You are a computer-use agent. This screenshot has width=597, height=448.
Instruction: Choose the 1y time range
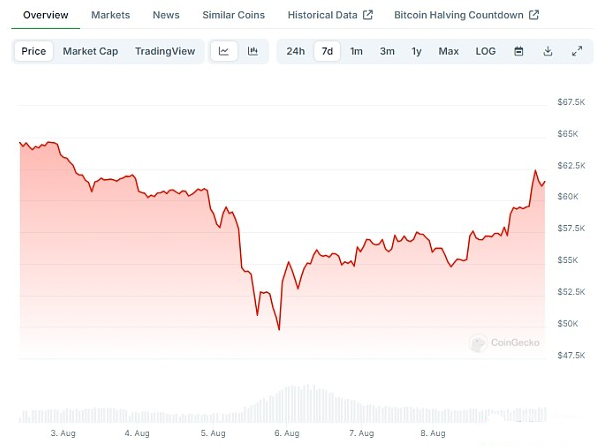tap(417, 51)
